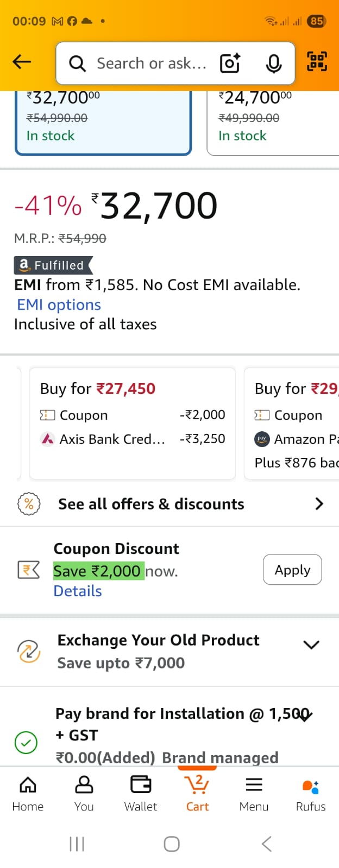Open See all offers & discounts
339x868 pixels.
tap(169, 504)
